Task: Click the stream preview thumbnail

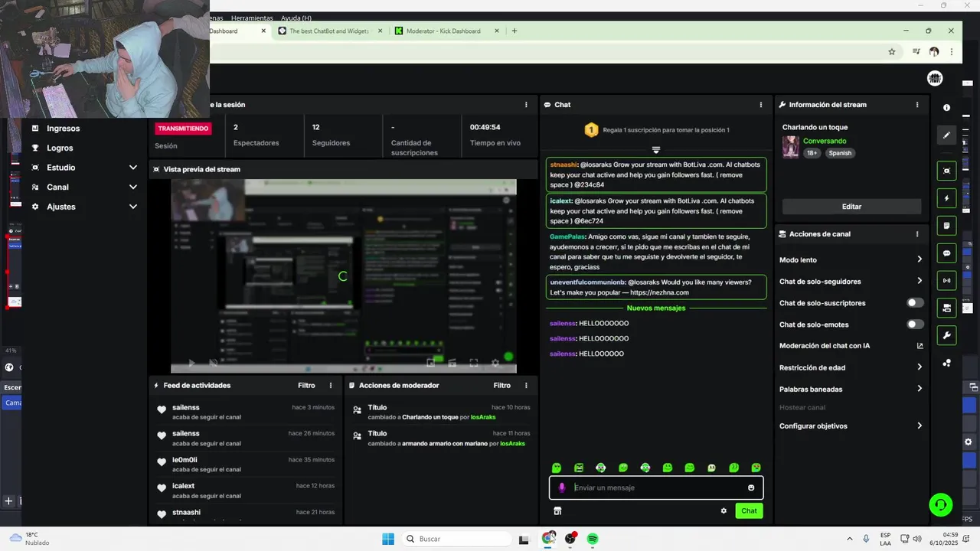Action: (x=343, y=276)
